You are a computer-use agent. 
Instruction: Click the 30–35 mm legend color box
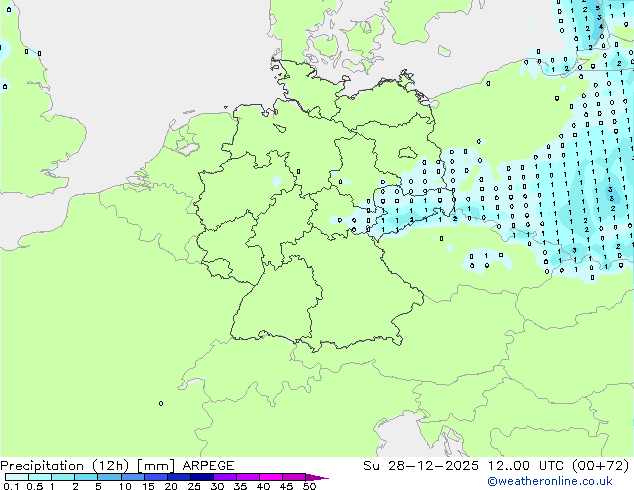(225, 477)
